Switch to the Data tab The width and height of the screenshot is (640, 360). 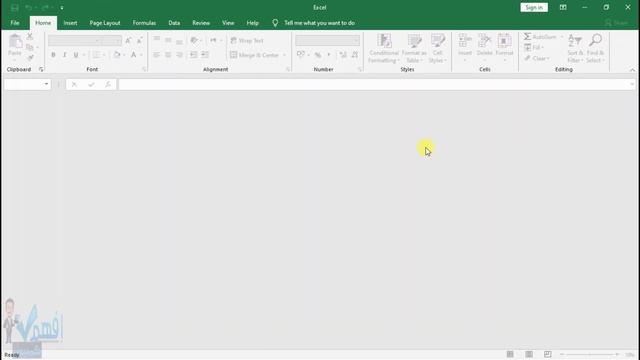pos(174,23)
